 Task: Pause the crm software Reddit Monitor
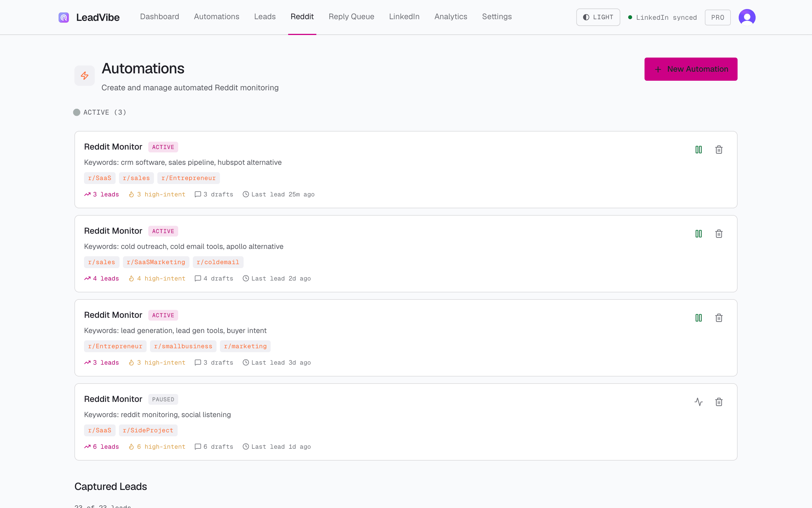[x=699, y=150]
